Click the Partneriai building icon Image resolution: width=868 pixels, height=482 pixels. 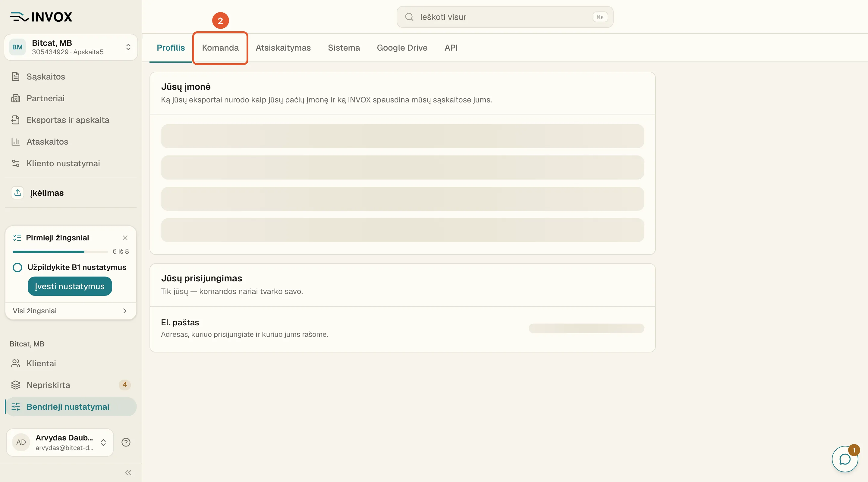pyautogui.click(x=15, y=98)
